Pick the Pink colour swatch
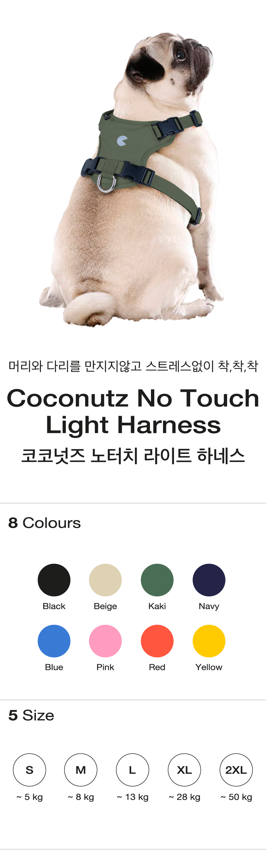This screenshot has width=266, height=868. [105, 641]
